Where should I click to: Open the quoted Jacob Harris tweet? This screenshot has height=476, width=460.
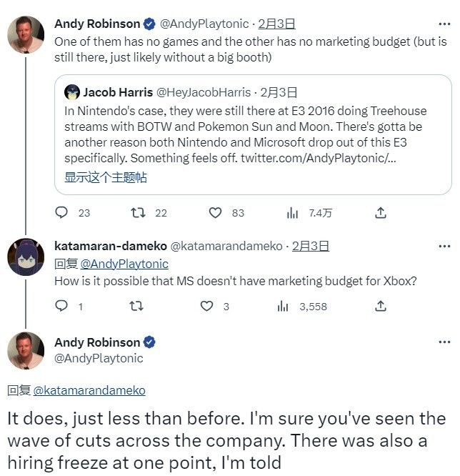click(253, 134)
